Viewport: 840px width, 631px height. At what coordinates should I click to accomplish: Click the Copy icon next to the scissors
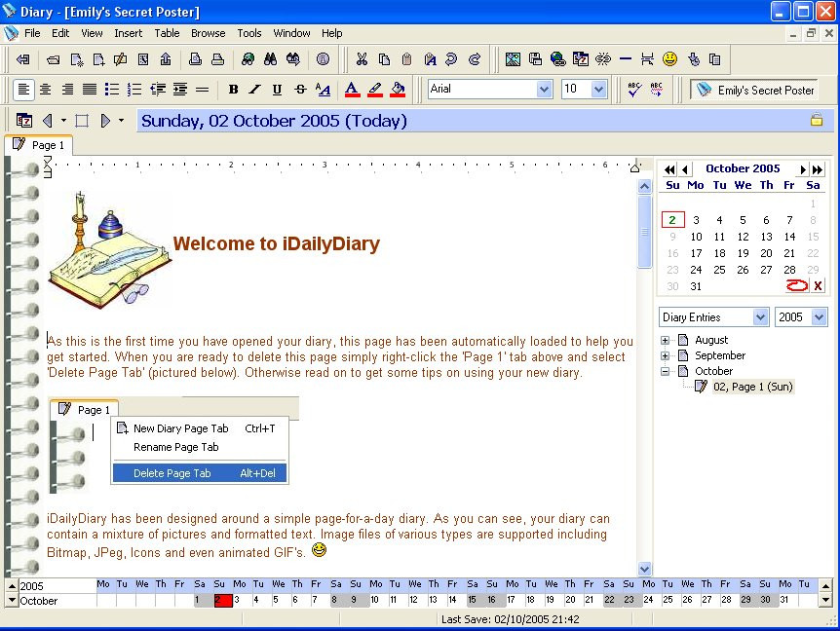384,59
